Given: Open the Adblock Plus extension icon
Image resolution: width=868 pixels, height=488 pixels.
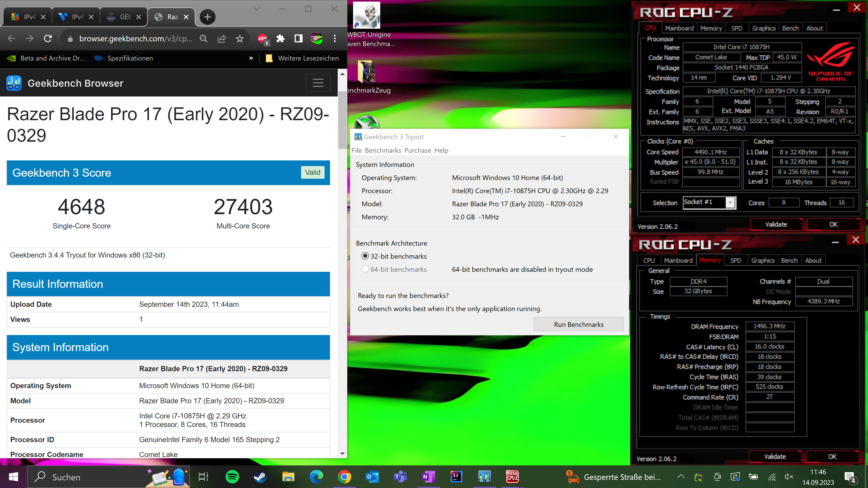Looking at the screenshot, I should pyautogui.click(x=263, y=39).
